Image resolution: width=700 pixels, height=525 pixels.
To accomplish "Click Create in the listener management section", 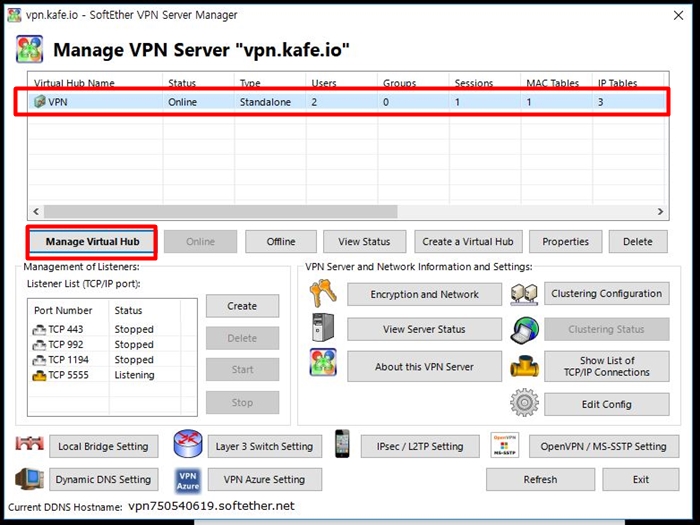I will 242,306.
